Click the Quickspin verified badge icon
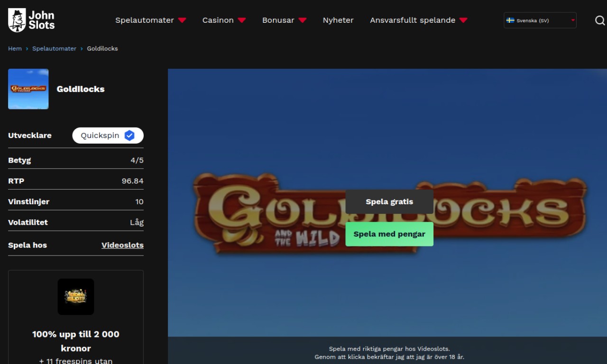This screenshot has width=607, height=364. pyautogui.click(x=129, y=136)
